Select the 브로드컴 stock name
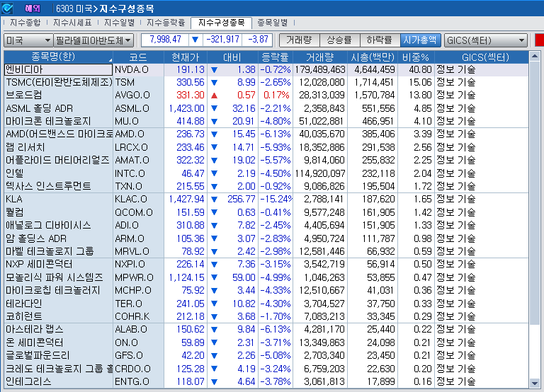The image size is (544, 392). (24, 95)
